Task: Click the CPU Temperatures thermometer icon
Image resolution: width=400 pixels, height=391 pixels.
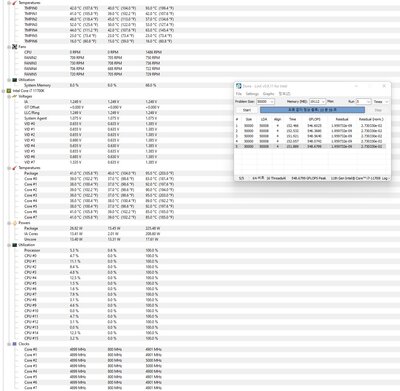Action: 14,168
